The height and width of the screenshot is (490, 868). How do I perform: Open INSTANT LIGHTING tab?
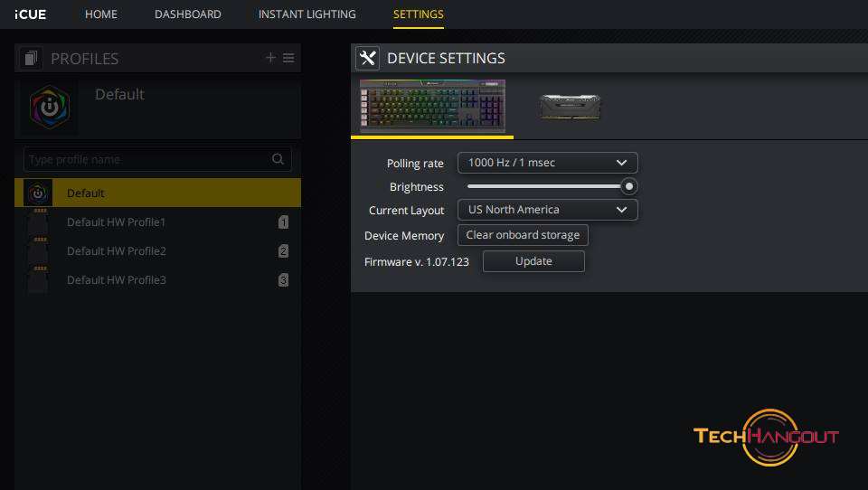307,14
